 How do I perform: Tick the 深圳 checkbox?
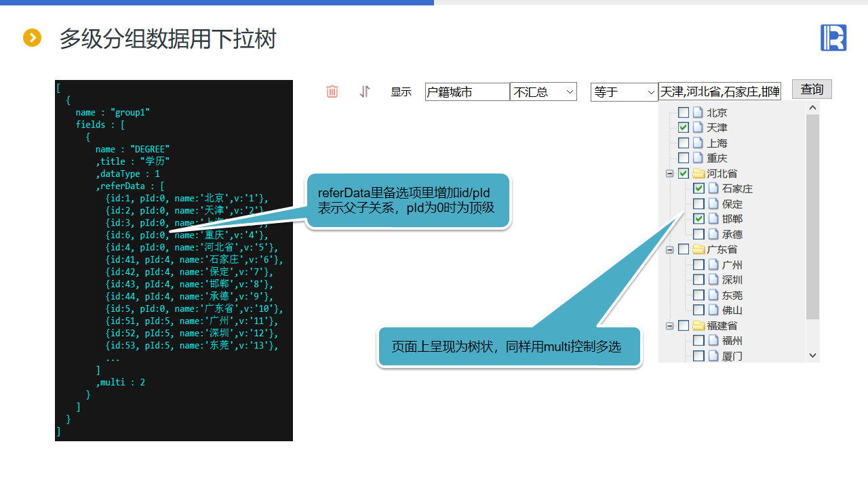[699, 280]
